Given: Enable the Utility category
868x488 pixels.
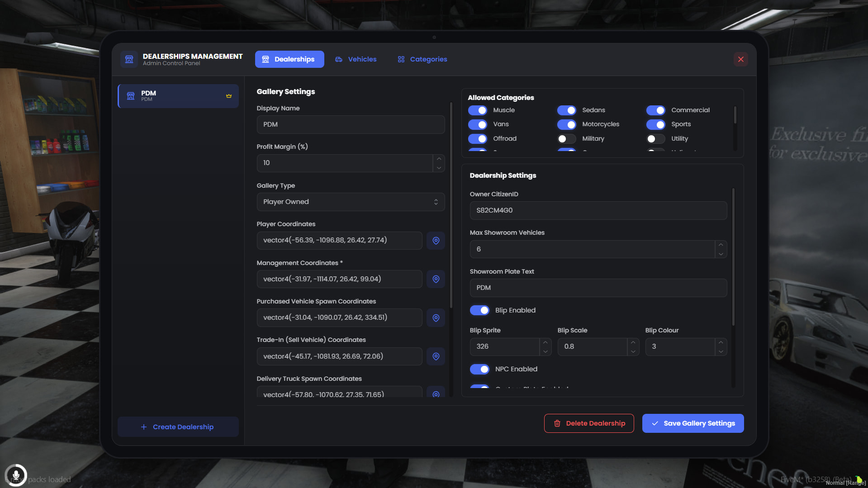Looking at the screenshot, I should point(656,139).
